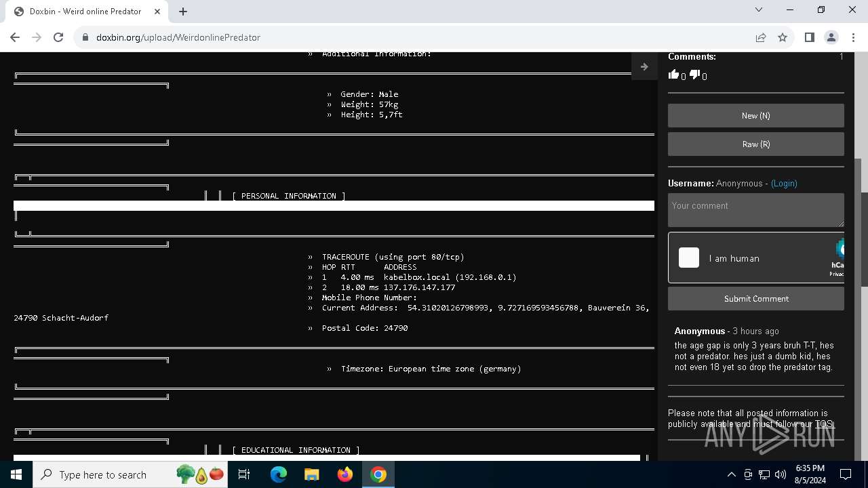Collapse the comments sidebar with the arrow
868x488 pixels.
click(644, 66)
